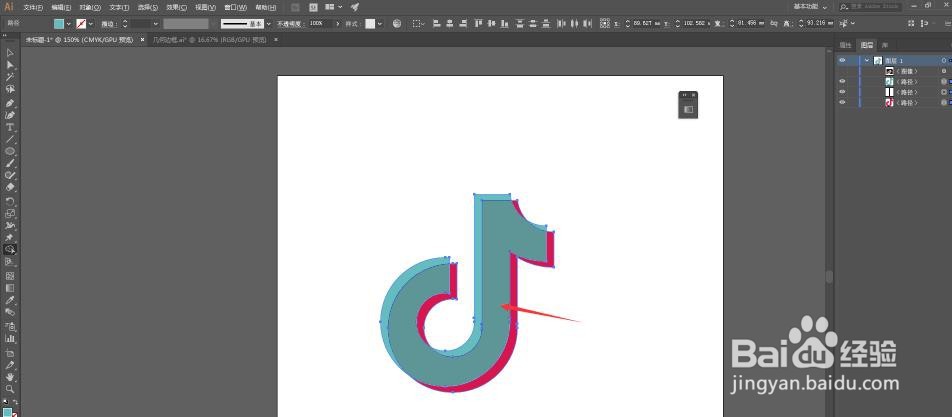Select the Eraser tool
952x417 pixels.
(10, 188)
